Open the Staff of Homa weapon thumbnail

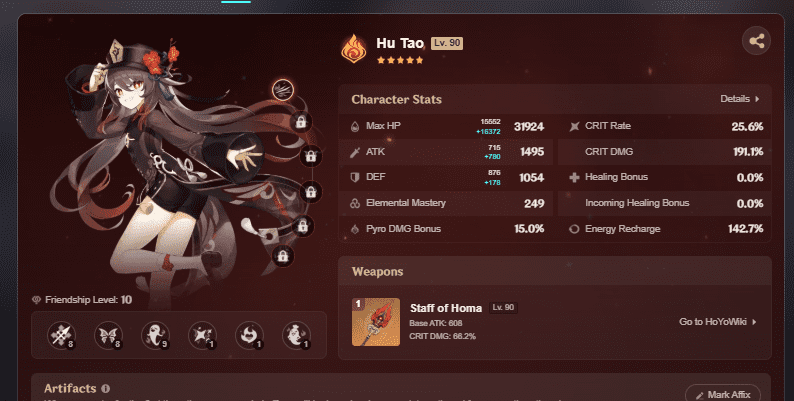pos(376,322)
